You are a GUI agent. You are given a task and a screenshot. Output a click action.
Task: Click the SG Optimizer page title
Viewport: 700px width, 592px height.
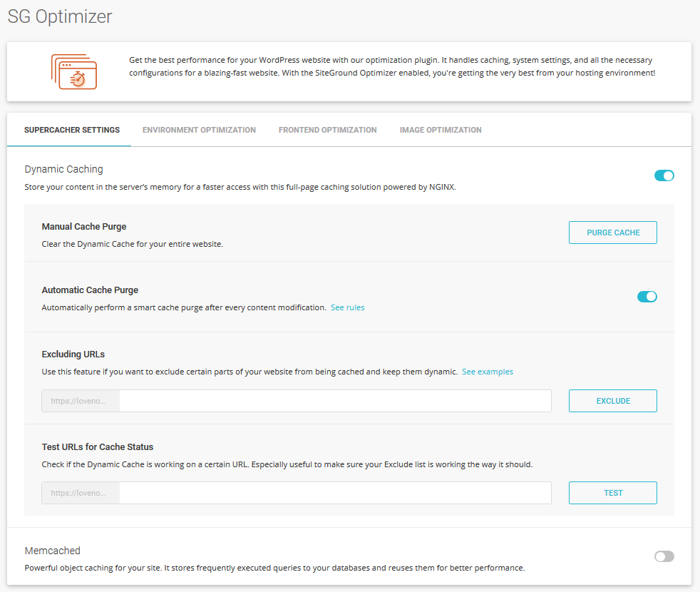[60, 16]
